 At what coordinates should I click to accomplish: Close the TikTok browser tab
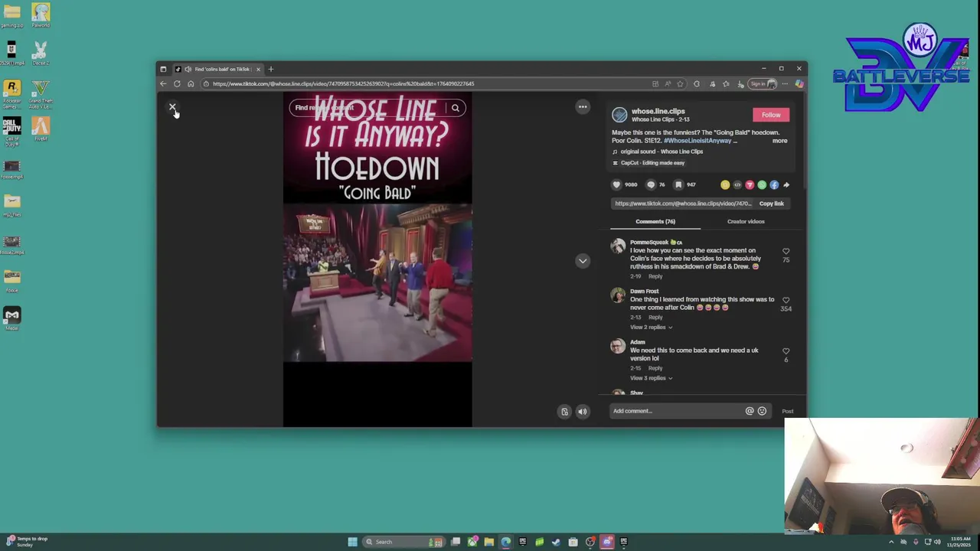[258, 69]
